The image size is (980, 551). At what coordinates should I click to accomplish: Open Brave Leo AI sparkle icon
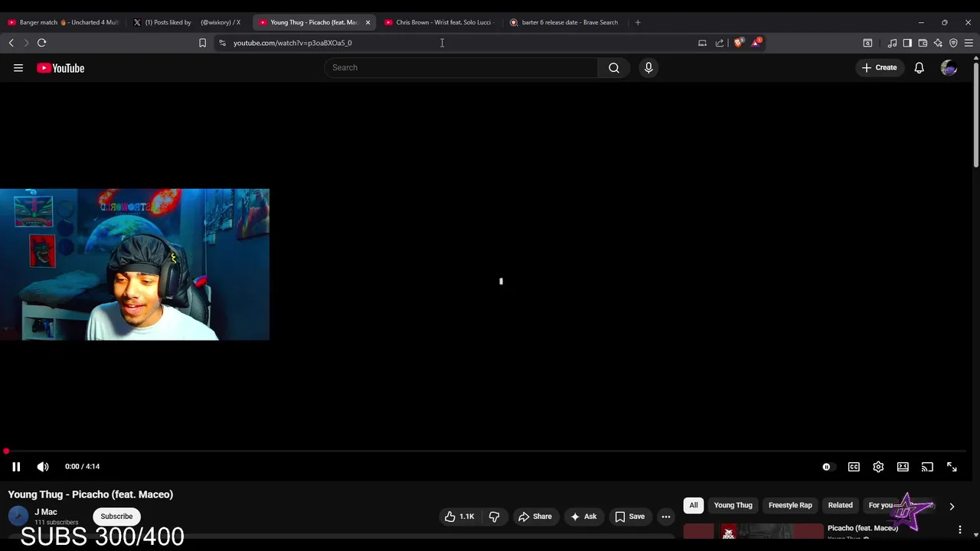pyautogui.click(x=938, y=43)
